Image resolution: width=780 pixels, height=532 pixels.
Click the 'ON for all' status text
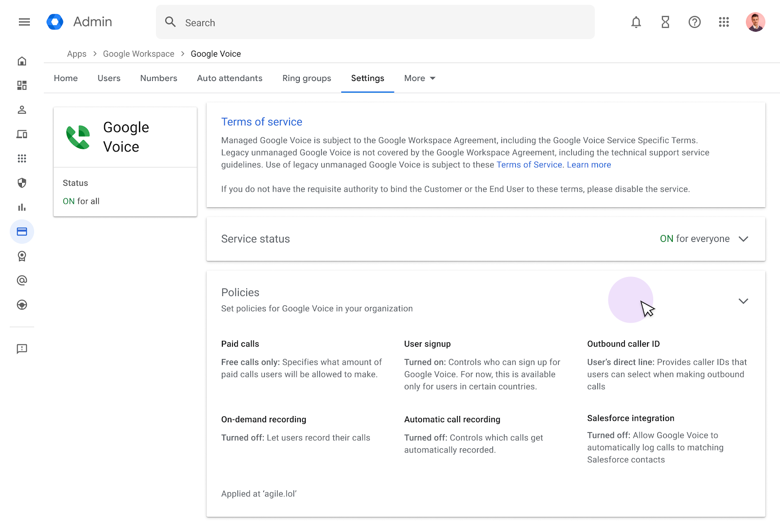coord(81,201)
